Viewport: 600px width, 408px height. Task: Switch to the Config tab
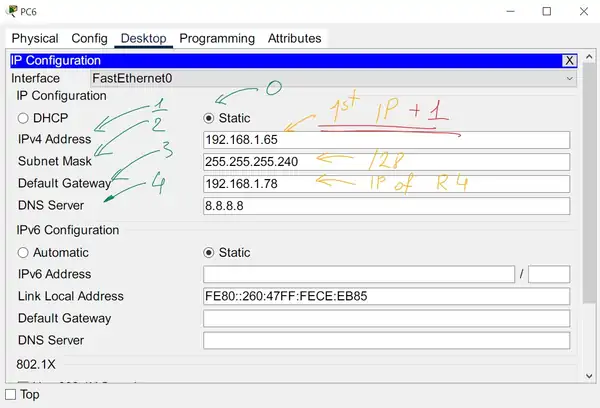coord(90,38)
